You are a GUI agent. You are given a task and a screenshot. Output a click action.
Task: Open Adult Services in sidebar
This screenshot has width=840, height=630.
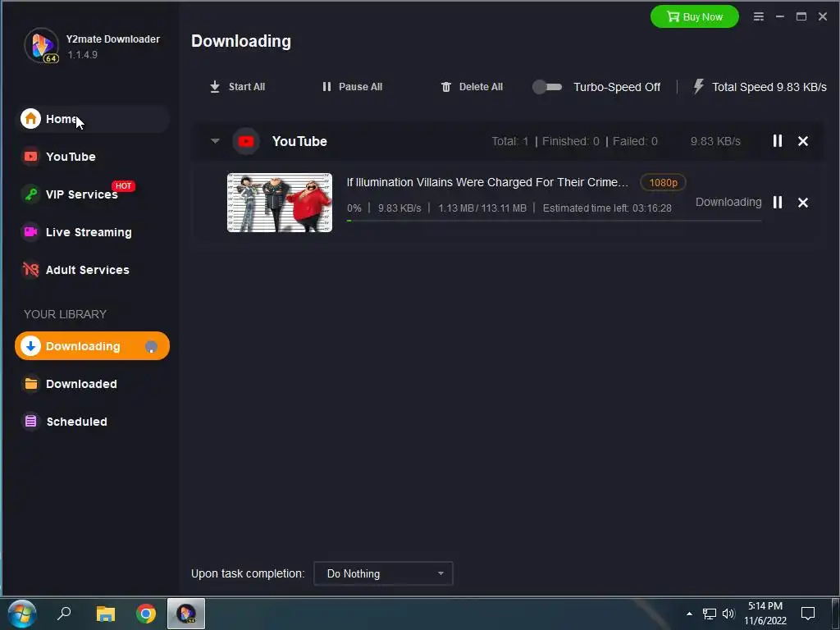click(x=92, y=269)
